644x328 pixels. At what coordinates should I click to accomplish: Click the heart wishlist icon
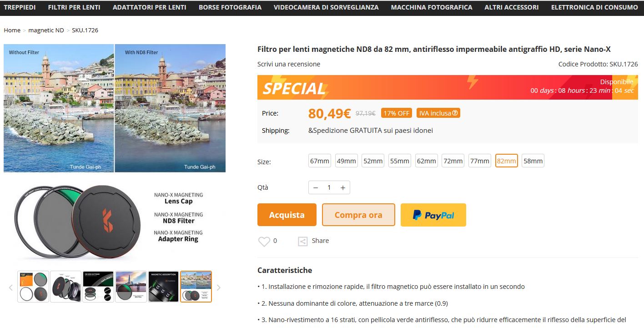click(x=264, y=242)
